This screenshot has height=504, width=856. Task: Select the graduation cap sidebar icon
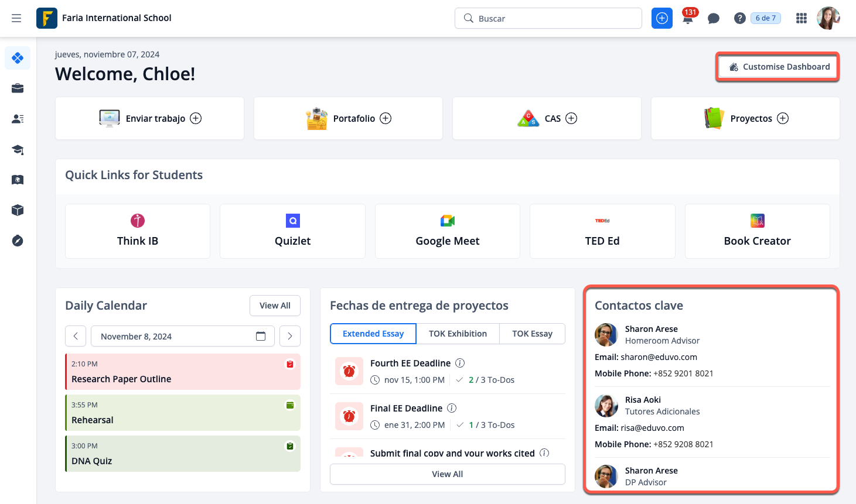point(18,149)
